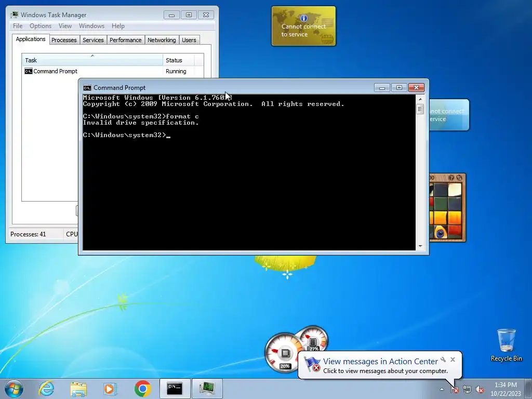Launch Google Chrome from the taskbar

(142, 389)
